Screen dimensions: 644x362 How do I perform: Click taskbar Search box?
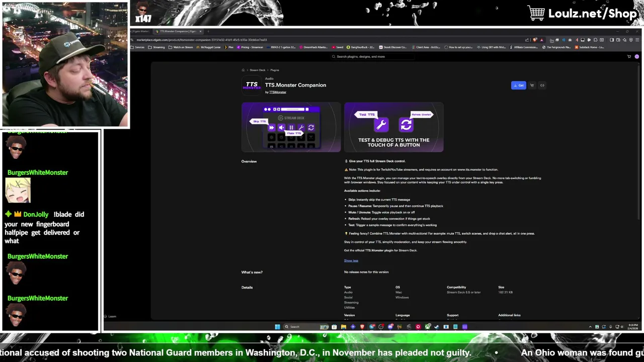(306, 327)
